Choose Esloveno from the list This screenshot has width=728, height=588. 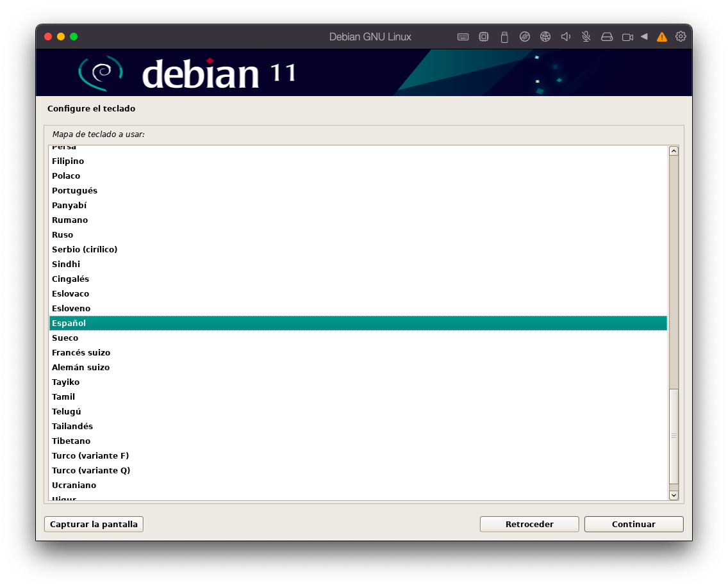(x=358, y=308)
